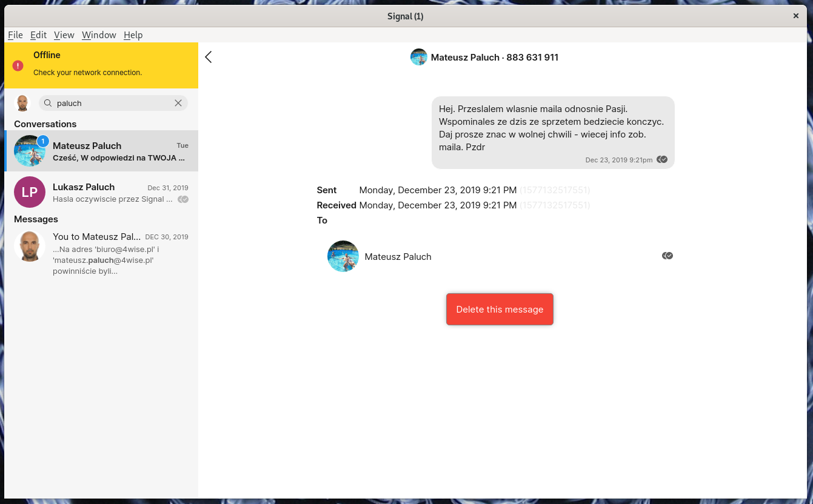
Task: Click the Received timestamp value 1577132517551
Action: 555,205
